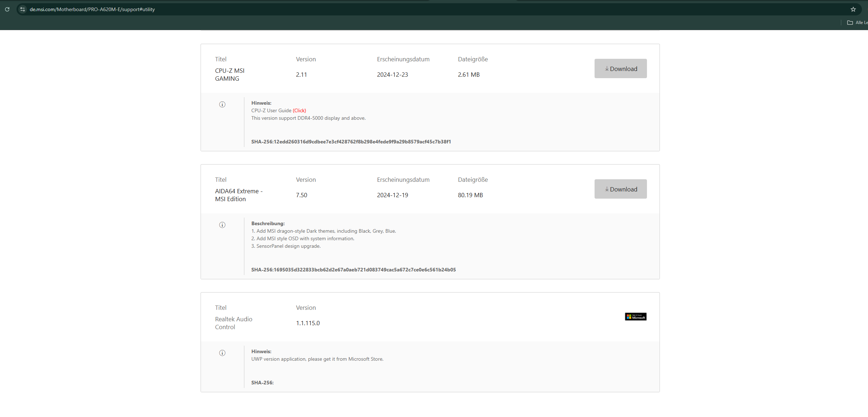868x417 pixels.
Task: Open the Alle Lesezeichen bookmarks folder
Action: click(x=857, y=23)
